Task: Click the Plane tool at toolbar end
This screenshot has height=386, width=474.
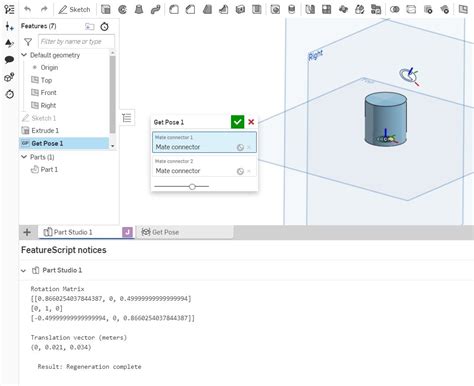Action: click(463, 9)
